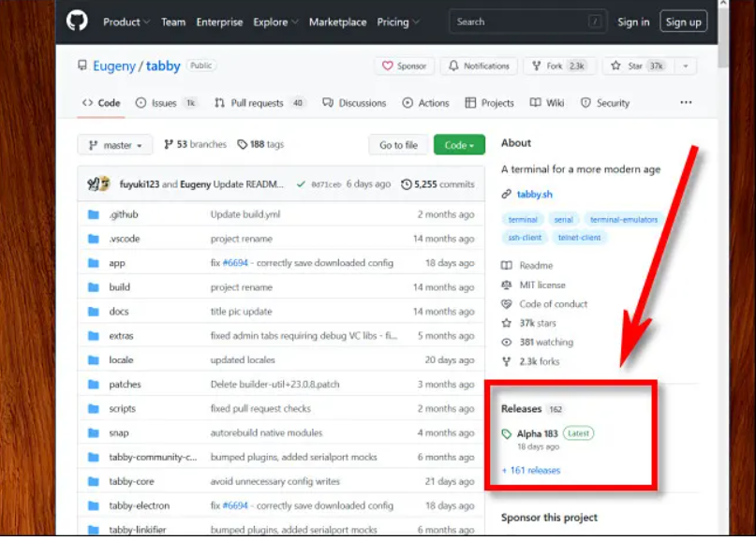
Task: Open the Notifications bell icon
Action: point(453,66)
